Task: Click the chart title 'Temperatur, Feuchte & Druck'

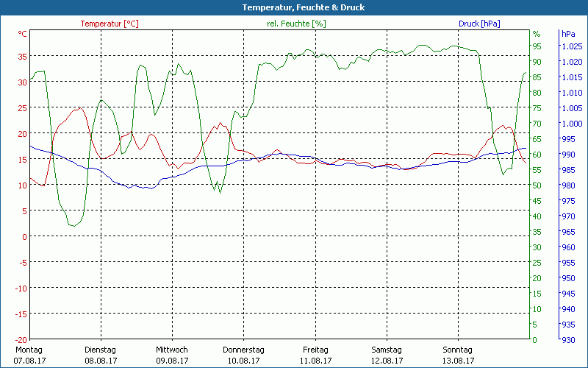Action: coord(304,7)
